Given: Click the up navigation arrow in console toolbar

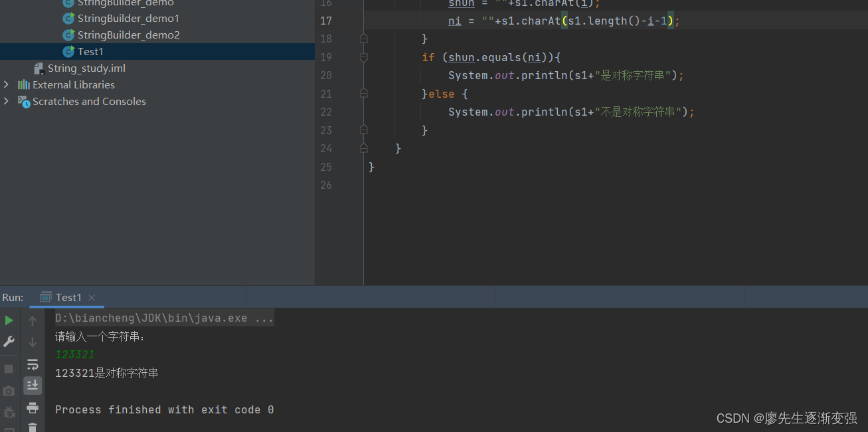Looking at the screenshot, I should (33, 320).
